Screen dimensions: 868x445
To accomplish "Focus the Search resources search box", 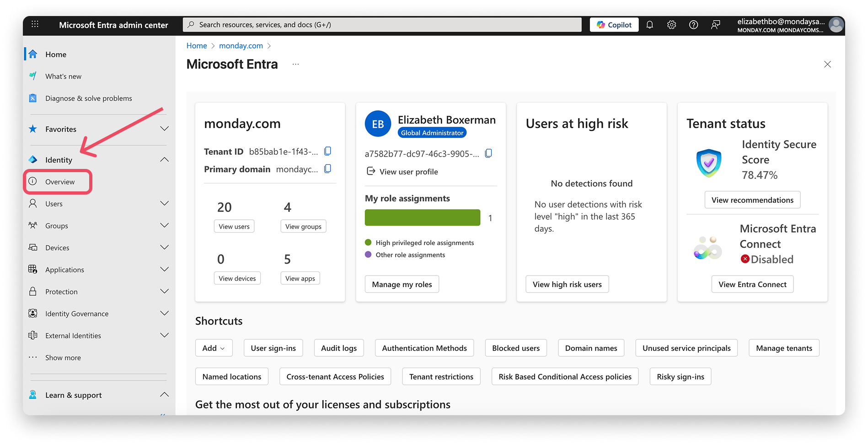I will (382, 25).
